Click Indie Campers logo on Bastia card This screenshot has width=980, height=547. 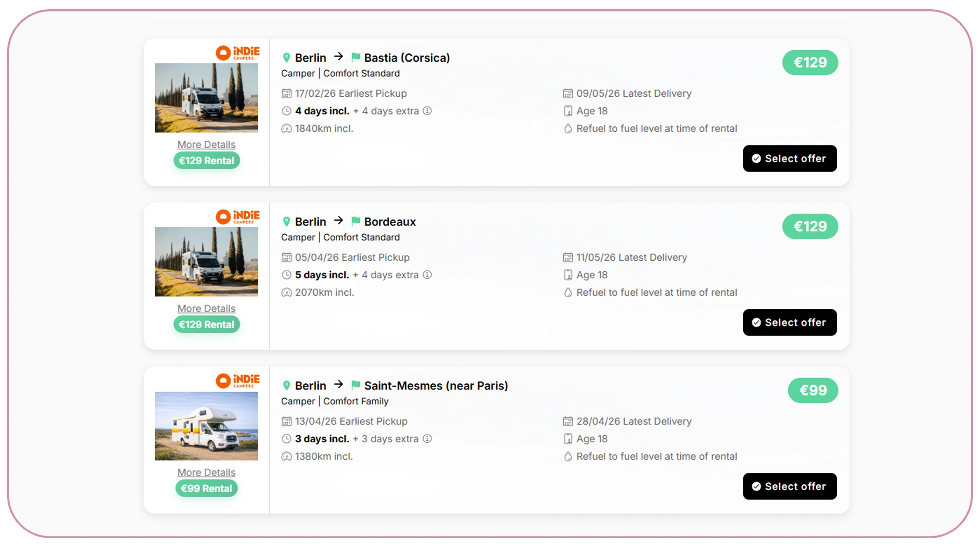click(x=238, y=52)
